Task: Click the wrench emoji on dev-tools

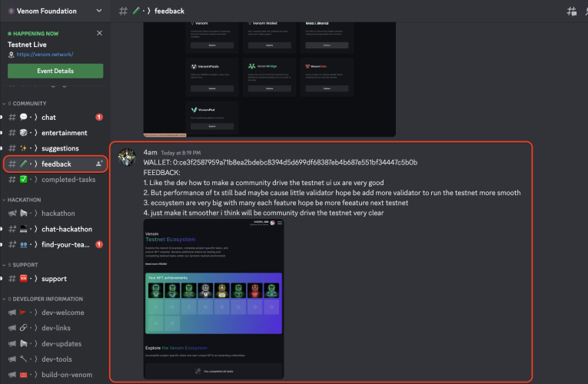Action: pos(23,359)
